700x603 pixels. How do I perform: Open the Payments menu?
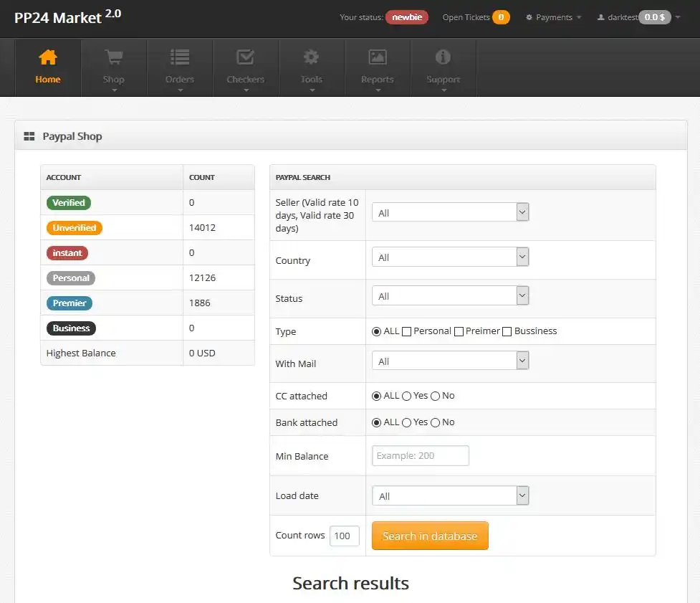coord(552,17)
